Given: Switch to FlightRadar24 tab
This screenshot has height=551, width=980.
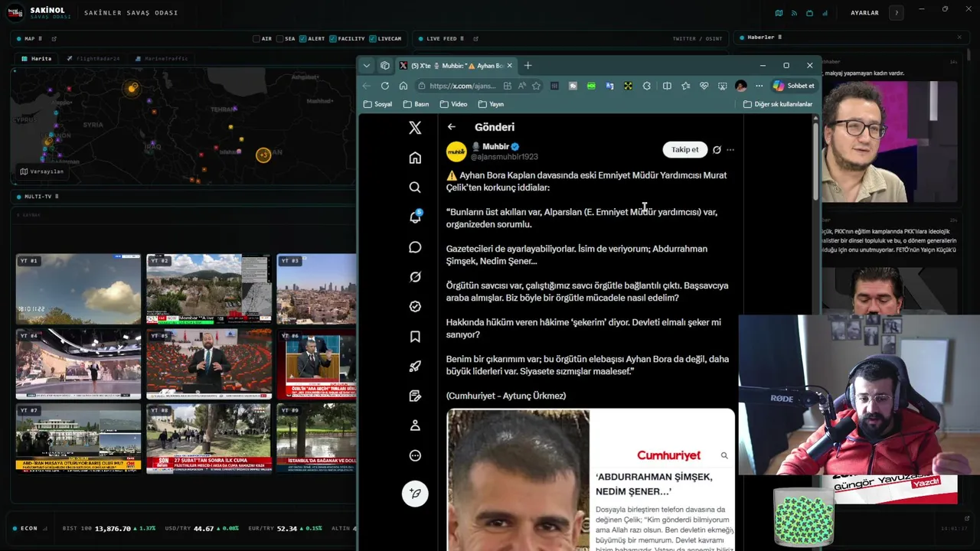Looking at the screenshot, I should tap(93, 59).
